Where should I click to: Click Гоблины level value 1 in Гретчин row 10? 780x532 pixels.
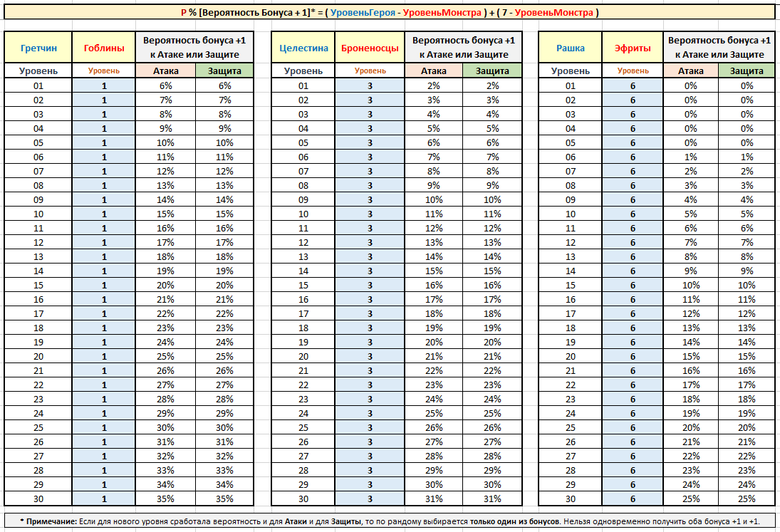coord(104,214)
